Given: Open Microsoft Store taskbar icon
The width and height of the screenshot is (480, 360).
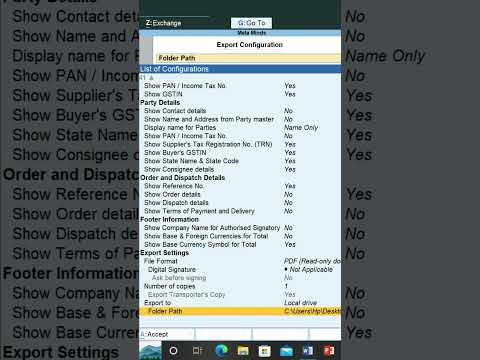Looking at the screenshot, I should (265, 351).
